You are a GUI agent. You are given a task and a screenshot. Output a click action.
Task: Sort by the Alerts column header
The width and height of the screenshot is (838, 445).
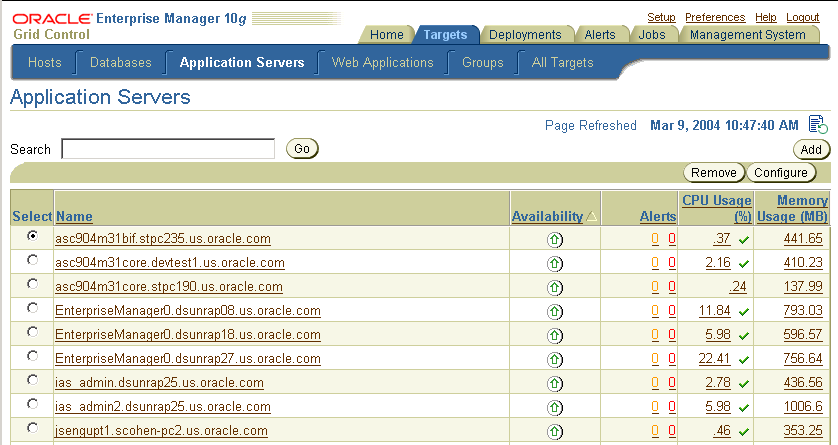click(658, 216)
